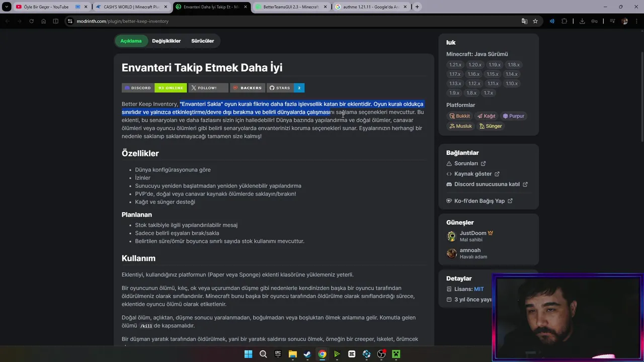Click amnoah's avatar image
The image size is (644, 362).
point(452,253)
